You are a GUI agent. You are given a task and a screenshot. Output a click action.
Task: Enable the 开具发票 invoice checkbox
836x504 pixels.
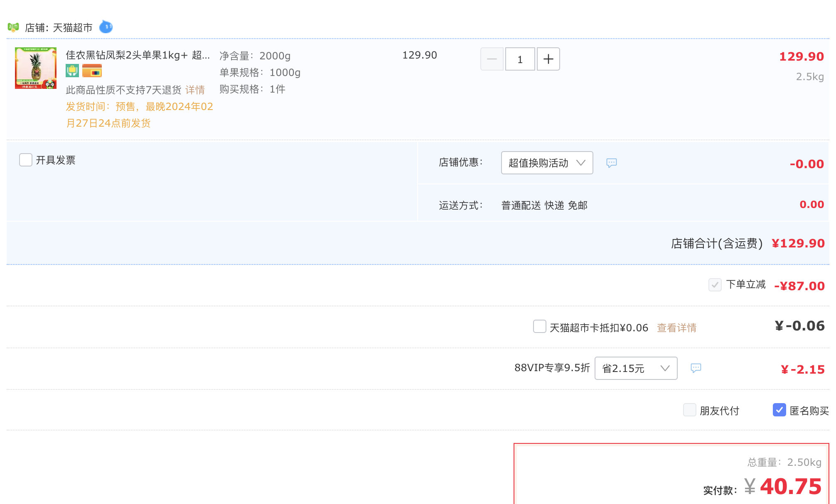click(26, 160)
